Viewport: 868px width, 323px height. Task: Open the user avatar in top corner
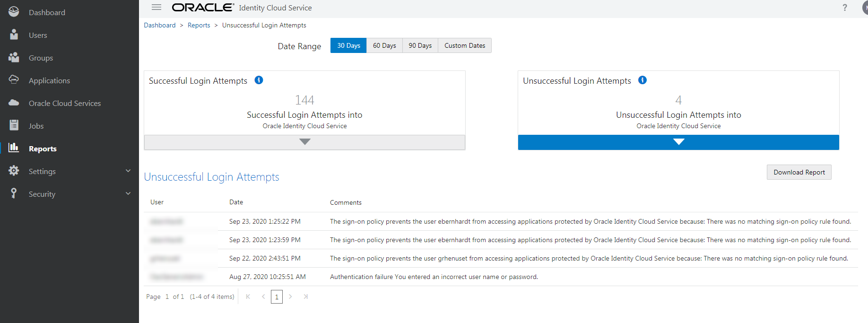pos(865,8)
